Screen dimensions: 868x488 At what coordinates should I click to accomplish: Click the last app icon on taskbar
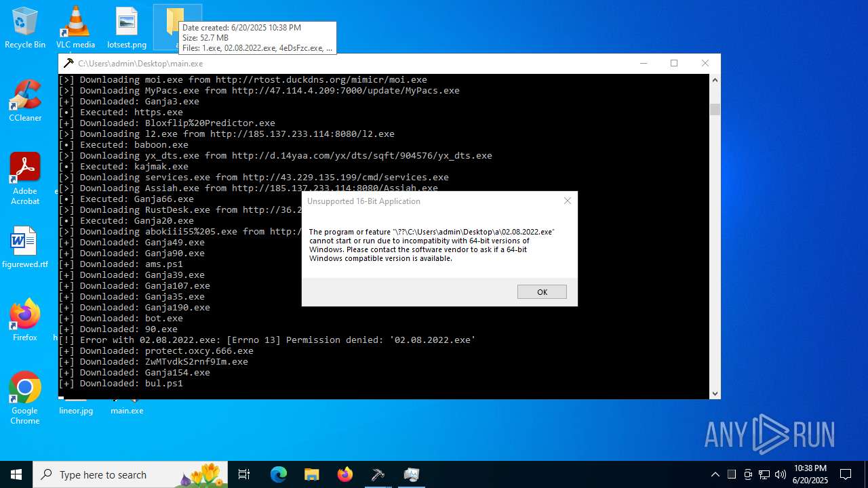[x=411, y=474]
